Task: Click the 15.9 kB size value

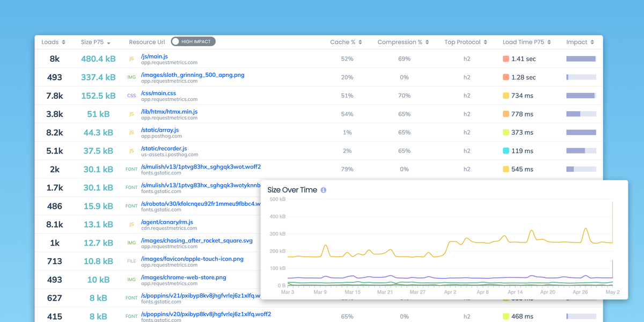Action: [98, 206]
